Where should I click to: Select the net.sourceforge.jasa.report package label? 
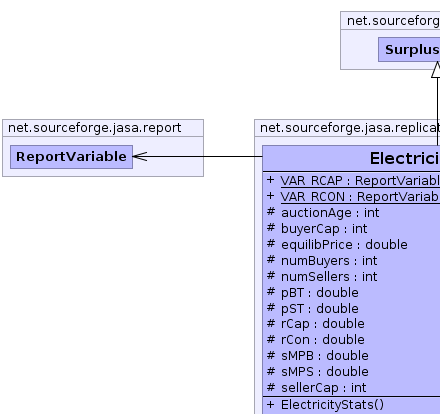[x=95, y=128]
